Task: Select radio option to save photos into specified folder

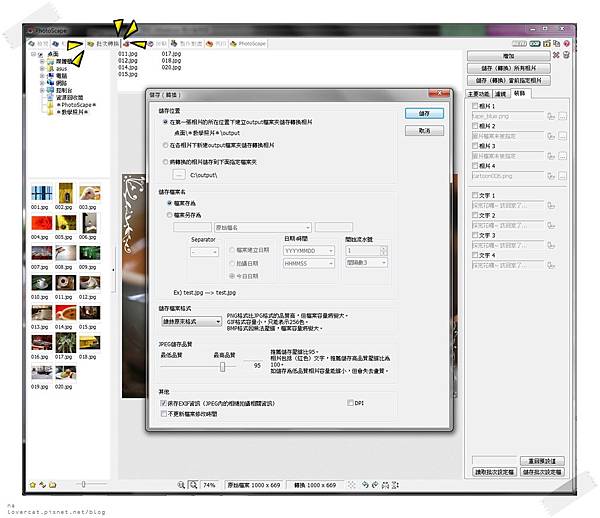Action: click(x=165, y=162)
